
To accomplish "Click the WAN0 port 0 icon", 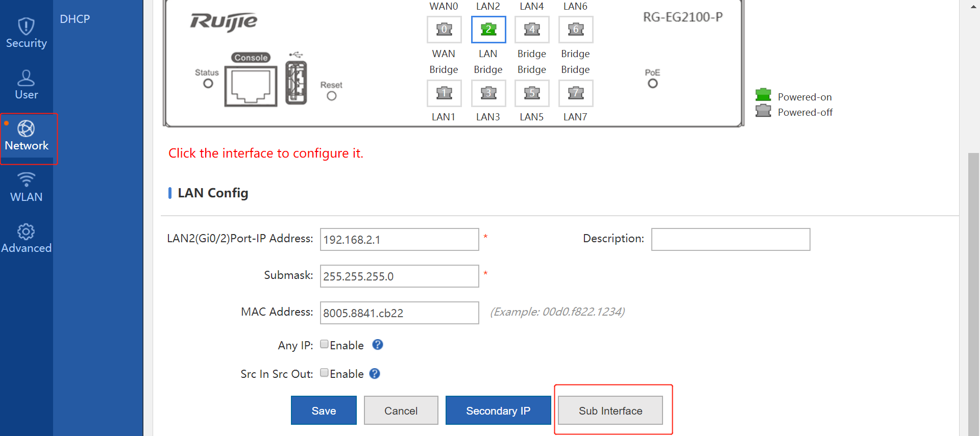I will point(444,29).
